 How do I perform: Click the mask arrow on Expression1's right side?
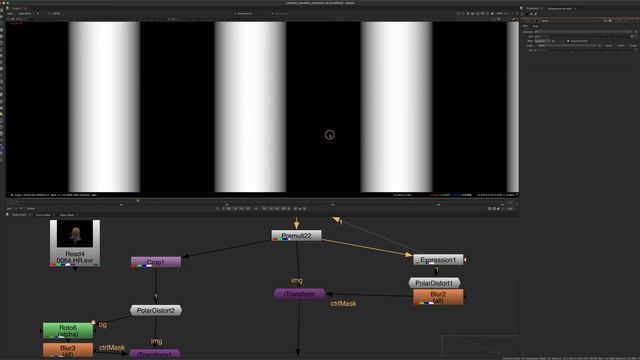465,260
